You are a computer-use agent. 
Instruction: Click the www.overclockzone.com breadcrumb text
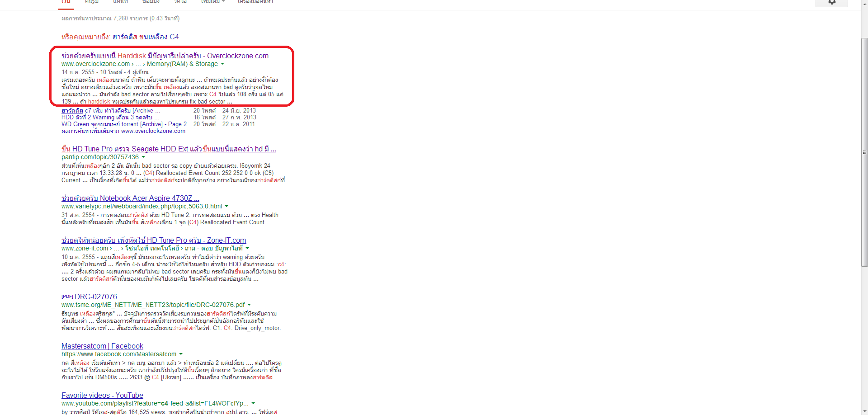pos(95,64)
